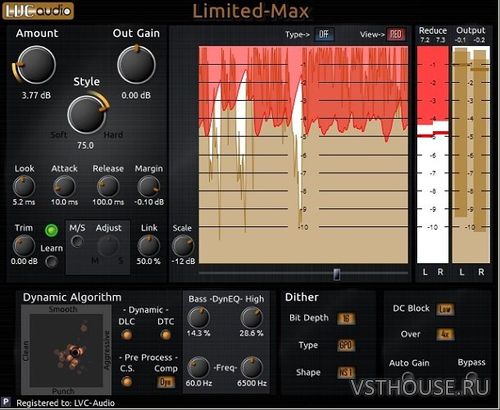
Task: Click the Output level meter
Action: [471, 154]
